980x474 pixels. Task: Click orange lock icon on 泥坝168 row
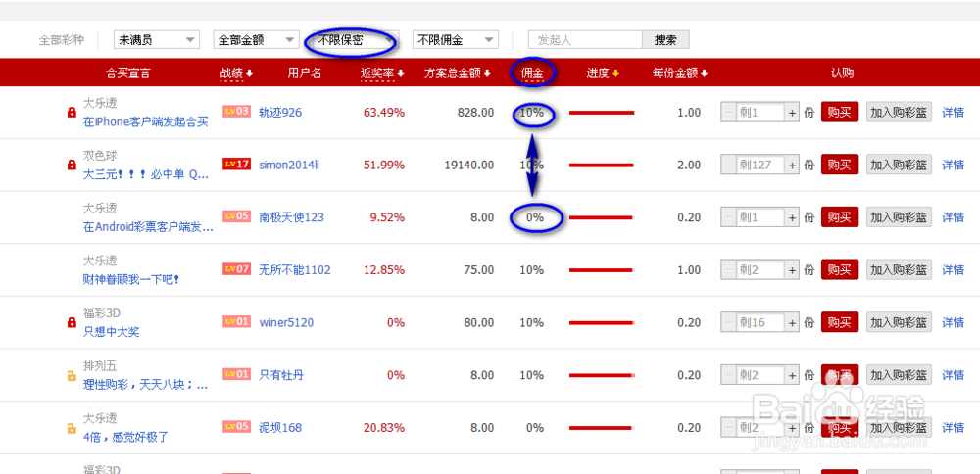(72, 428)
